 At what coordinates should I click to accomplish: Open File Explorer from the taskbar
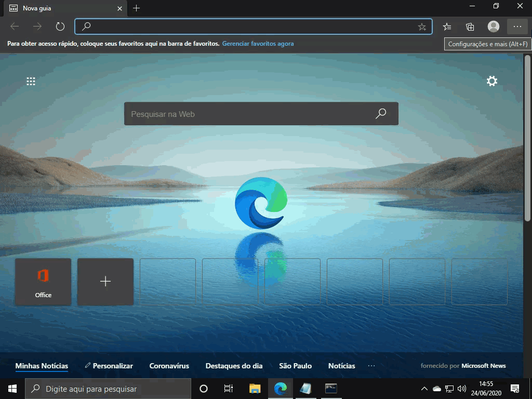[x=255, y=389]
